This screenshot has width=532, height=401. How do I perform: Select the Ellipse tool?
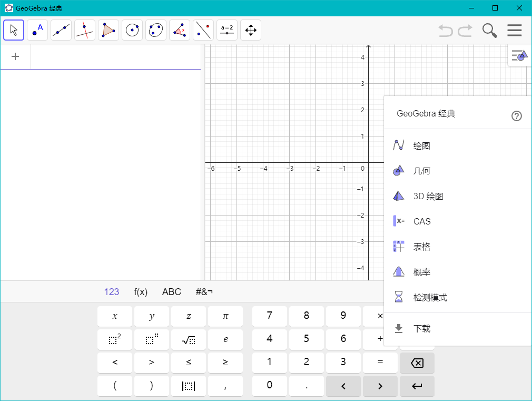(x=156, y=30)
